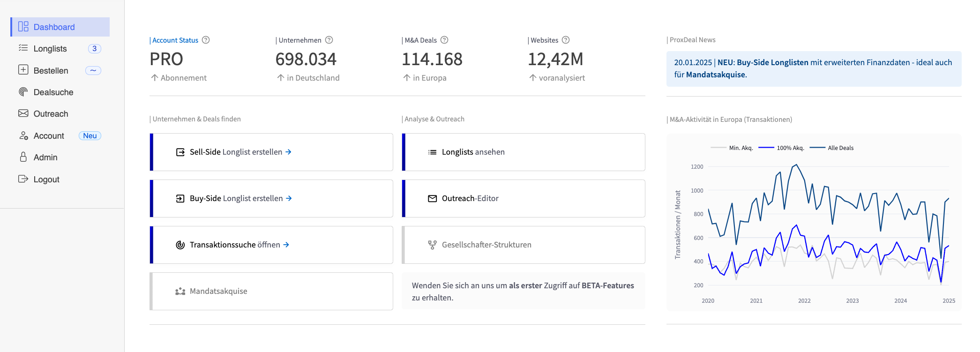Click the help icon beside Unternehmen
The height and width of the screenshot is (352, 980).
pyautogui.click(x=329, y=40)
